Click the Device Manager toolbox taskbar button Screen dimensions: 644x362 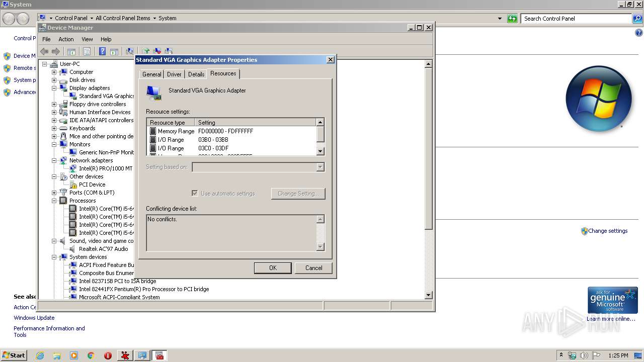(159, 355)
